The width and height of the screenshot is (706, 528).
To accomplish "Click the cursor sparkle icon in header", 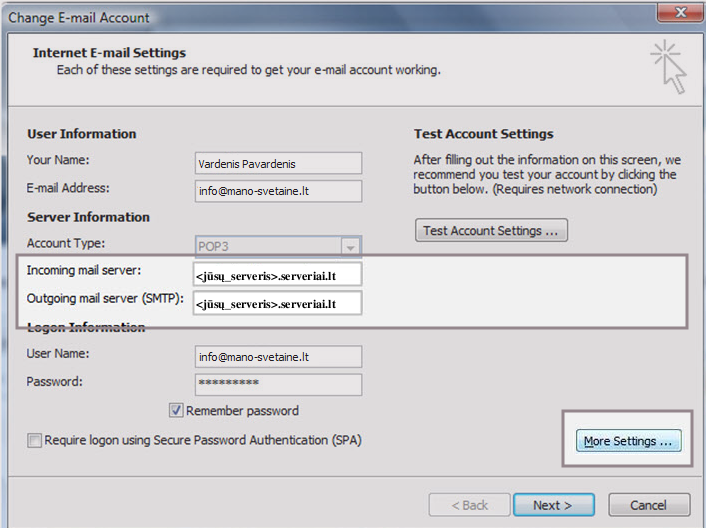I will tap(668, 67).
